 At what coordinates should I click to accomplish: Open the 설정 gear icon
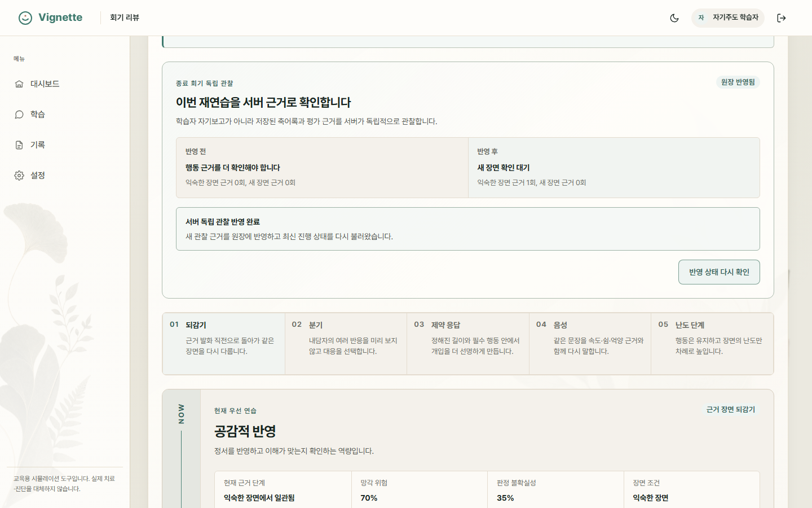click(19, 176)
